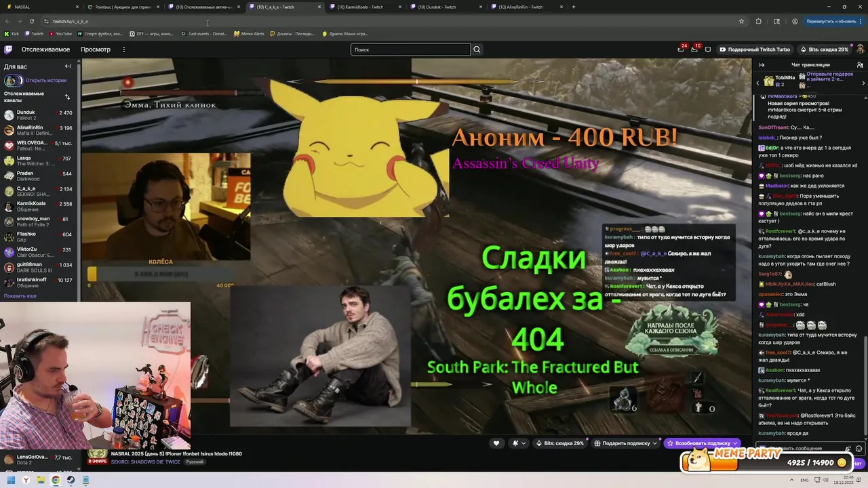The height and width of the screenshot is (488, 868).
Task: Open the notification bell dropdown under the stream
Action: click(518, 443)
